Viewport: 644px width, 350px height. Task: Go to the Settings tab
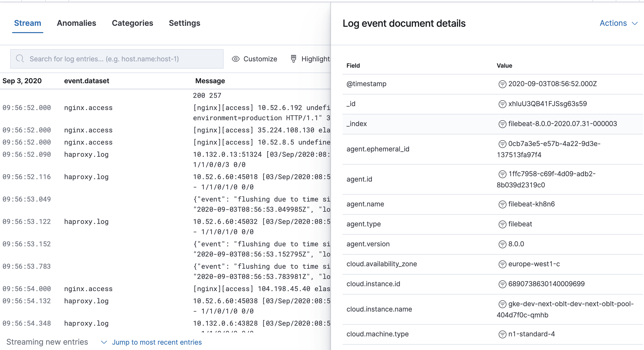[x=184, y=23]
